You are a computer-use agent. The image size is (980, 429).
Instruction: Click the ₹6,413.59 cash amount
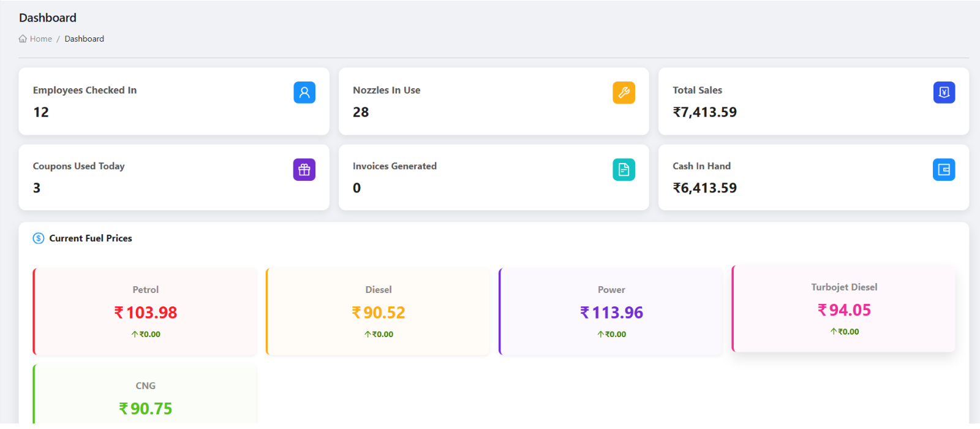pyautogui.click(x=705, y=188)
